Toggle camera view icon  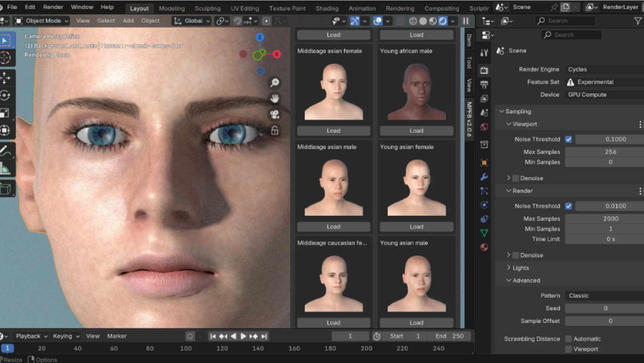pyautogui.click(x=275, y=115)
